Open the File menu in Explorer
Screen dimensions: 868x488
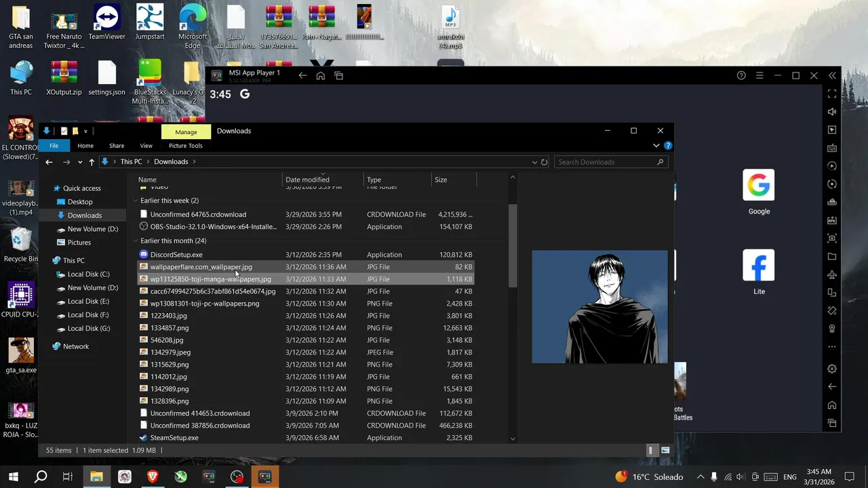coord(54,146)
